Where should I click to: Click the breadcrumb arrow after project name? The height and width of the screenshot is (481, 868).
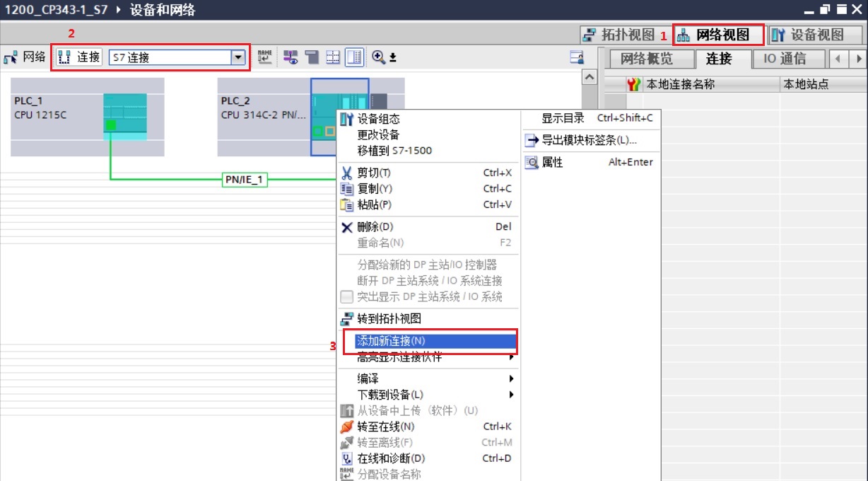[x=119, y=10]
